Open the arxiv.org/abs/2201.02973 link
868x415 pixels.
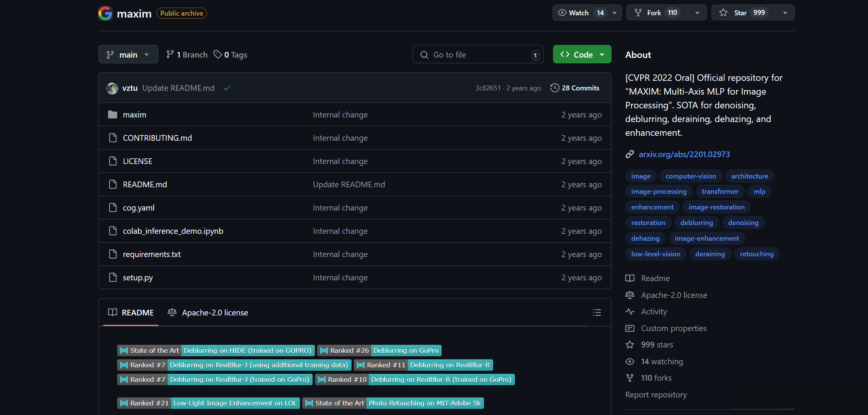click(684, 154)
